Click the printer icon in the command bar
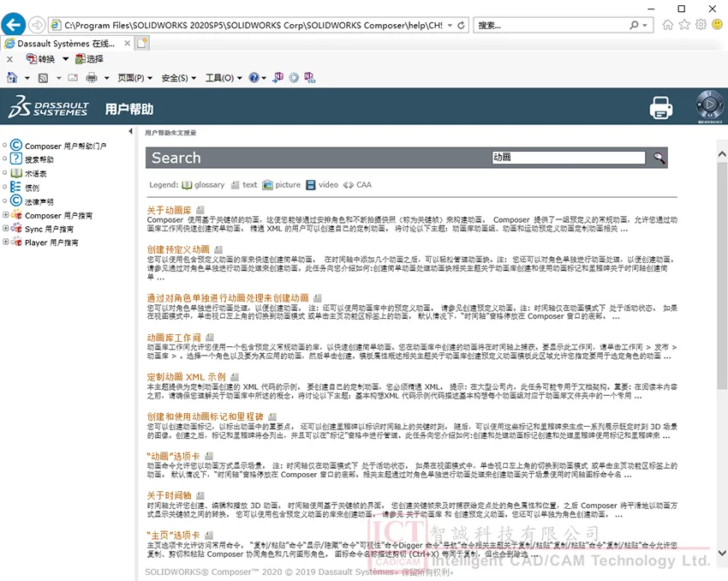The width and height of the screenshot is (728, 581). pyautogui.click(x=92, y=78)
